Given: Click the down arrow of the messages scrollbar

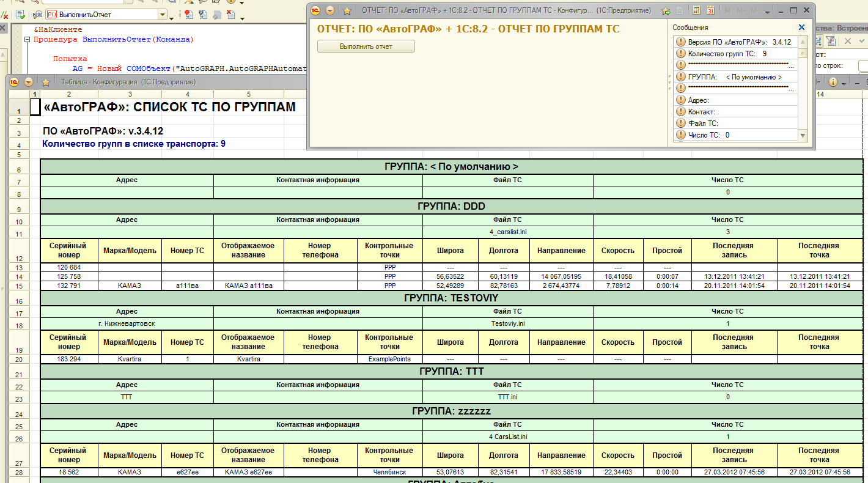Looking at the screenshot, I should coord(803,136).
